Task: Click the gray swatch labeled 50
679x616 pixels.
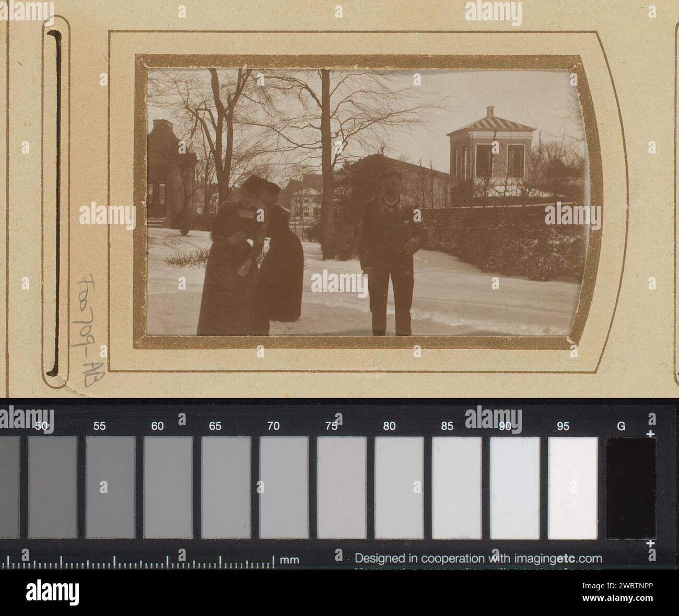Action: [x=53, y=487]
